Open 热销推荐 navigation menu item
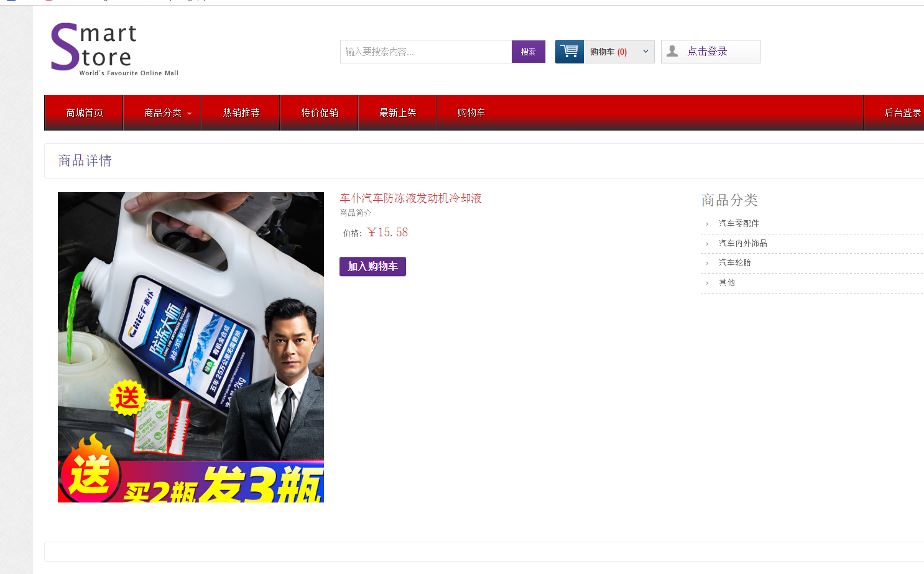The width and height of the screenshot is (924, 574). tap(241, 113)
